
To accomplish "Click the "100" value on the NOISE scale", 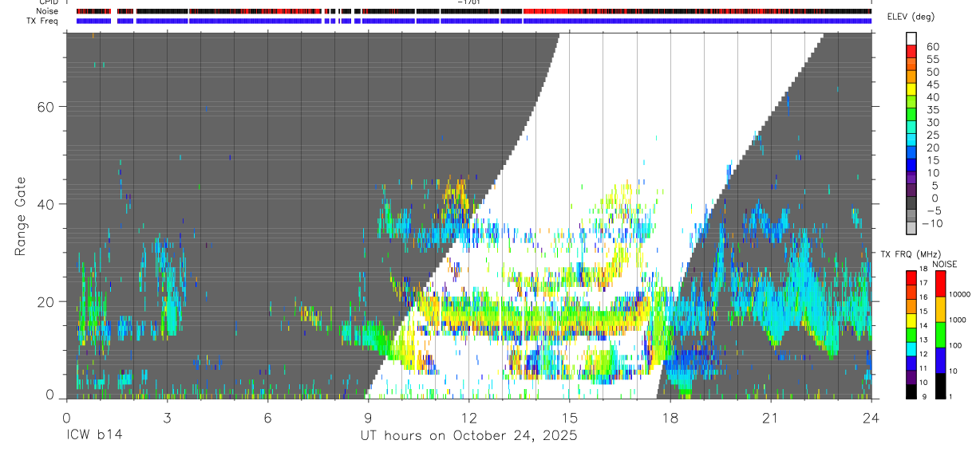I will click(x=956, y=346).
